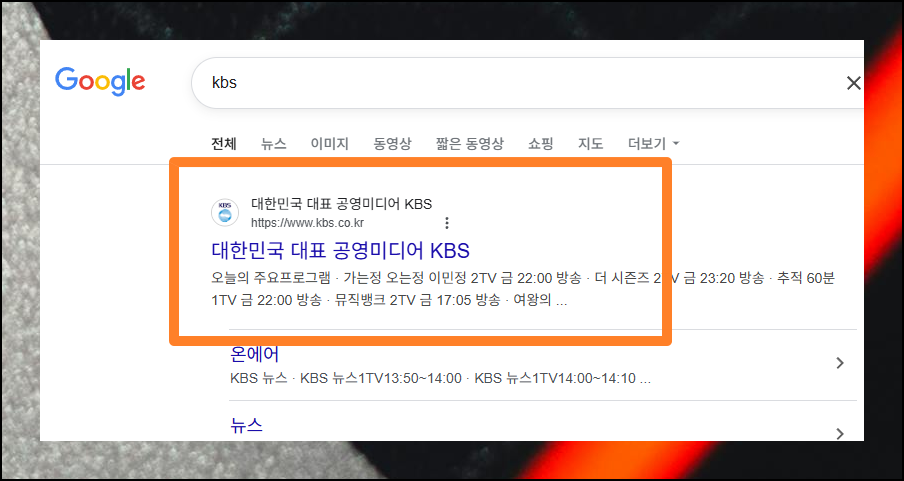Screen dimensions: 904x481
Task: Open 대한민국 대표 공영미디어 KBS title link
Action: (341, 251)
